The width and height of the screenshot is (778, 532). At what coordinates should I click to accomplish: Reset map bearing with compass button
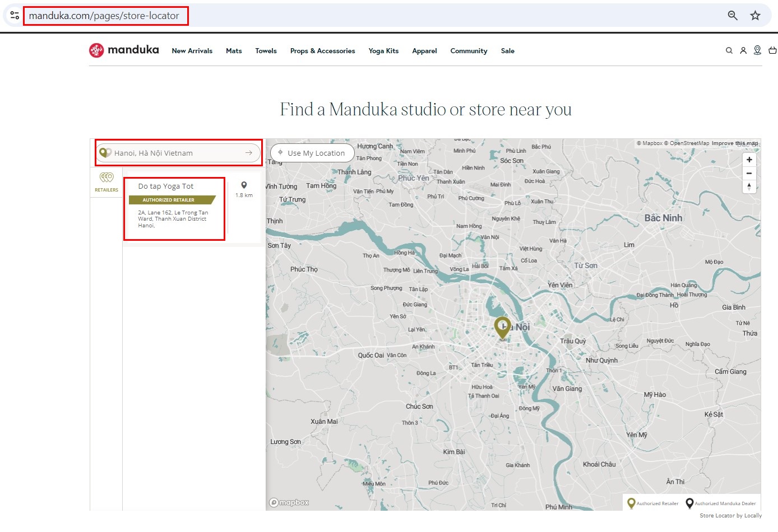click(x=749, y=186)
